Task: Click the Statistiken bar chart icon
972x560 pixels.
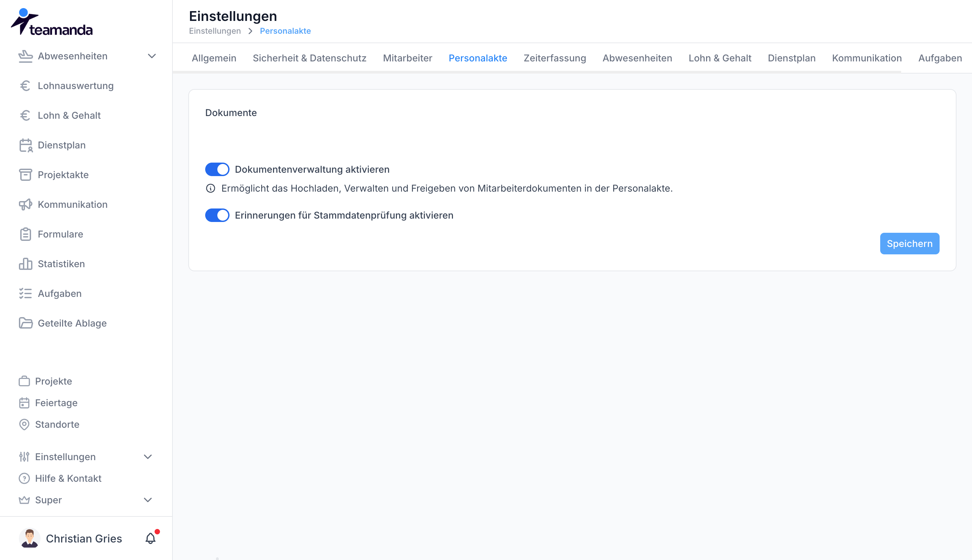Action: pyautogui.click(x=25, y=264)
